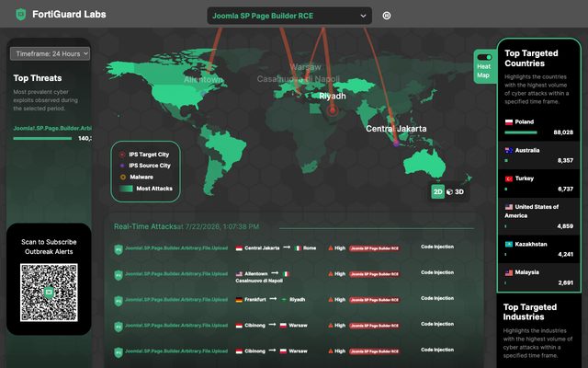
Task: Select Malaysia's 2,691 count
Action: tap(566, 282)
